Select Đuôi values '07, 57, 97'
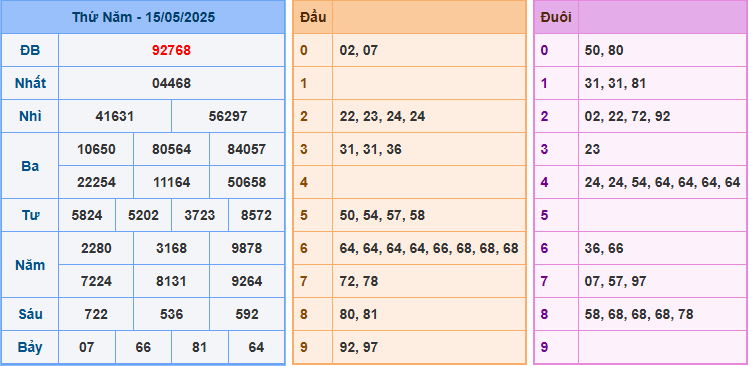Viewport: 749px width, 366px height. coord(615,281)
